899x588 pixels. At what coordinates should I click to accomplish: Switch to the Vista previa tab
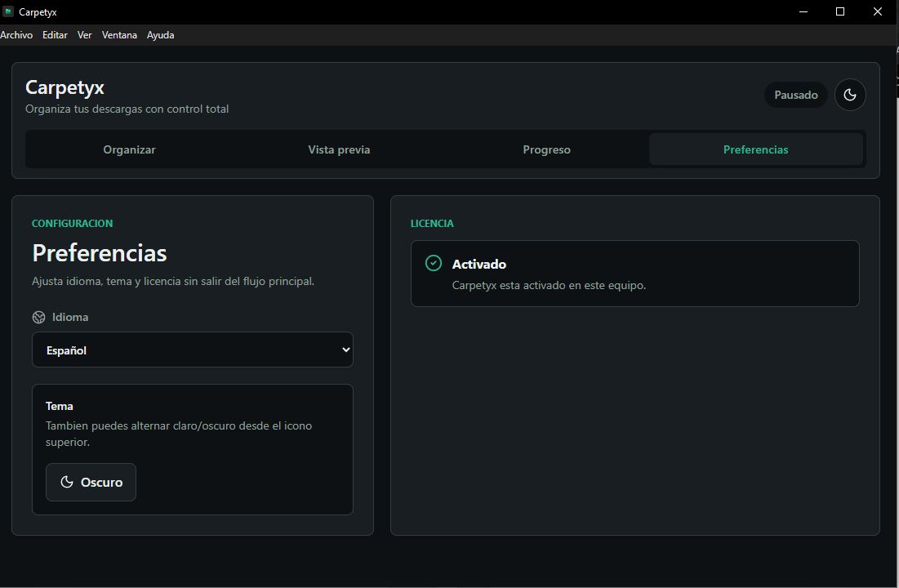click(x=339, y=149)
